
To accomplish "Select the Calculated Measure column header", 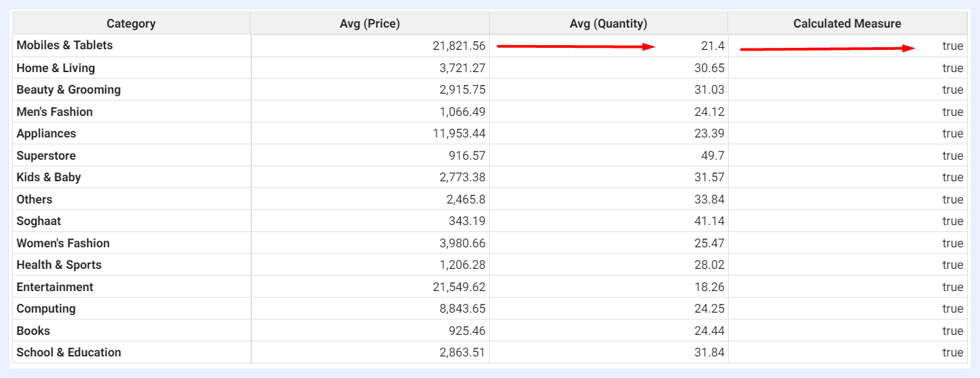I will click(847, 24).
